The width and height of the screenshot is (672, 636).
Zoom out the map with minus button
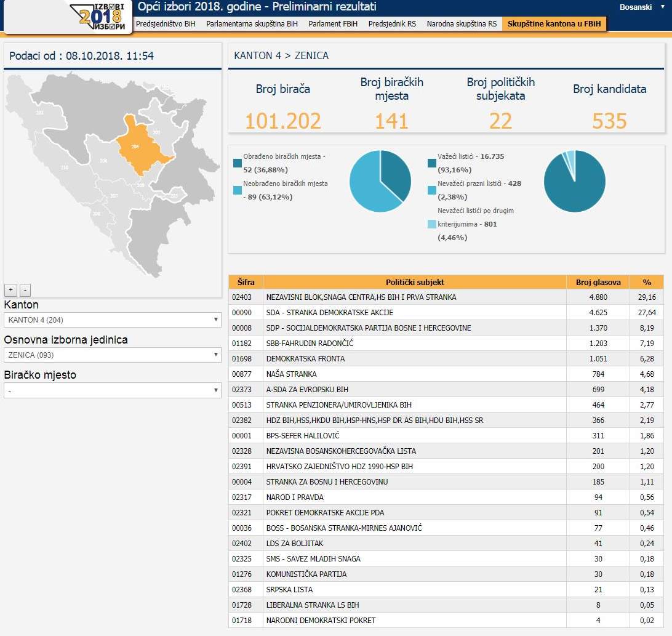pos(25,290)
